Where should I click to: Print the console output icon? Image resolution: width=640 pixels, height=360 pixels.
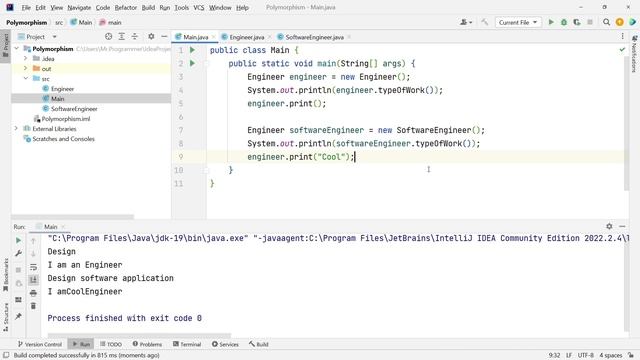click(x=33, y=293)
